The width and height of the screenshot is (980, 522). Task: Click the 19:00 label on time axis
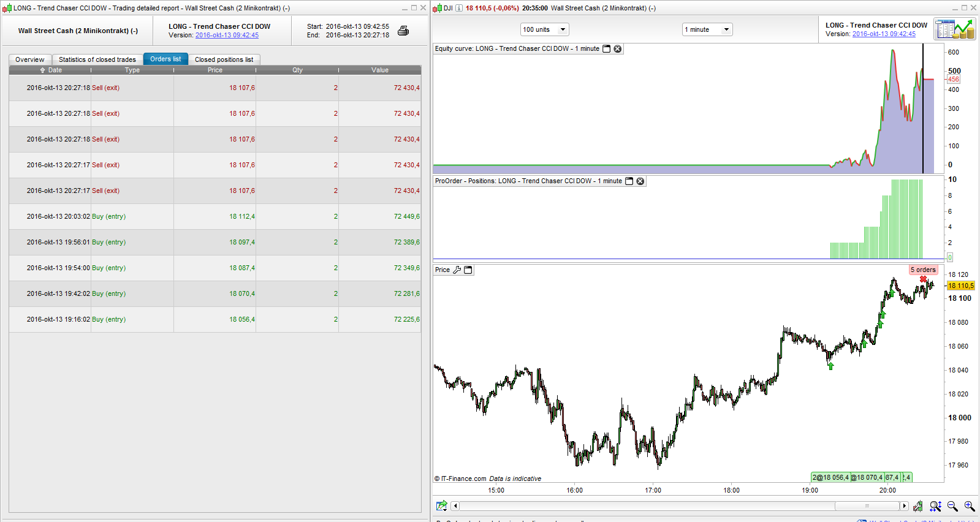tap(810, 490)
